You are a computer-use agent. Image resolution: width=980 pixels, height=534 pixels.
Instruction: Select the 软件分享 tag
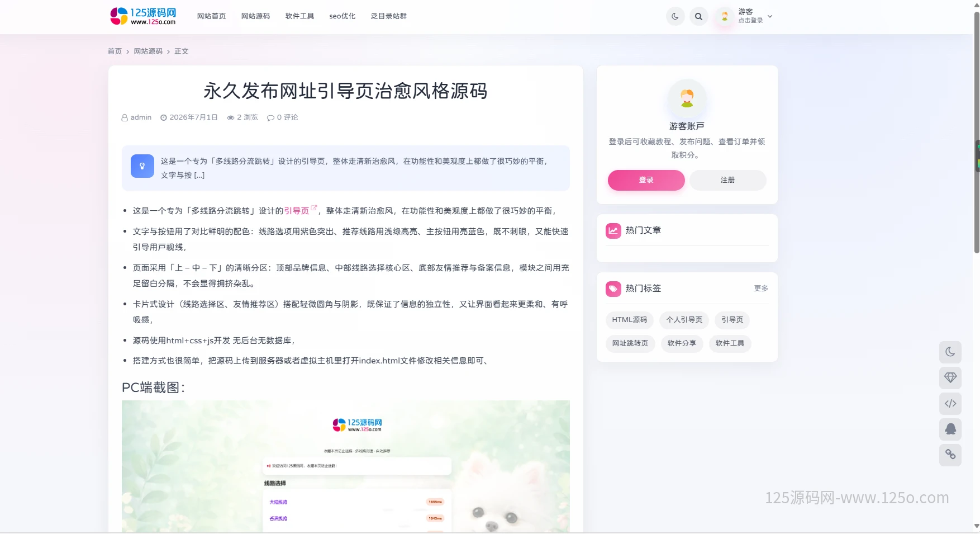pyautogui.click(x=682, y=343)
